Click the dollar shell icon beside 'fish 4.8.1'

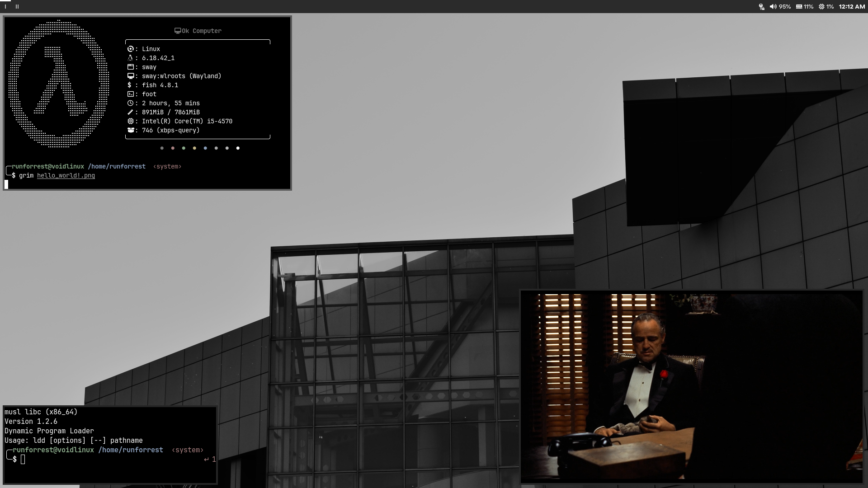click(x=130, y=85)
